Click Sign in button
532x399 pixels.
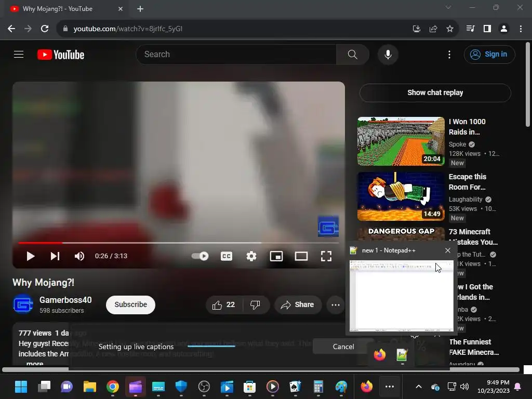click(489, 54)
